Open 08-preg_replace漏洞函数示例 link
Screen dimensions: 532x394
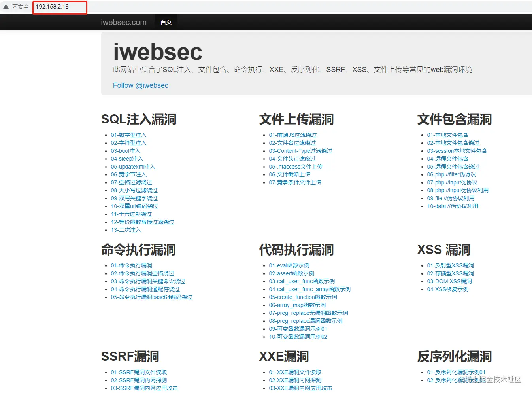[306, 321]
